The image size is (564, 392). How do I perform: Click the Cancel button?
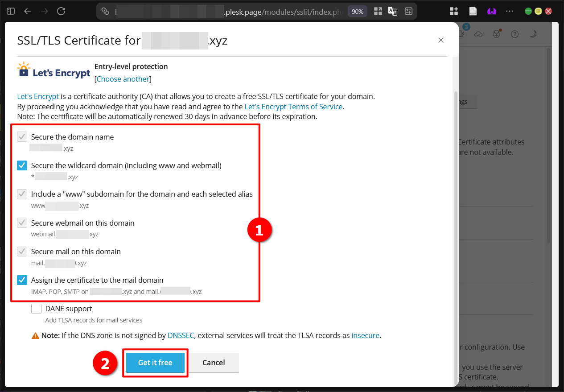214,363
